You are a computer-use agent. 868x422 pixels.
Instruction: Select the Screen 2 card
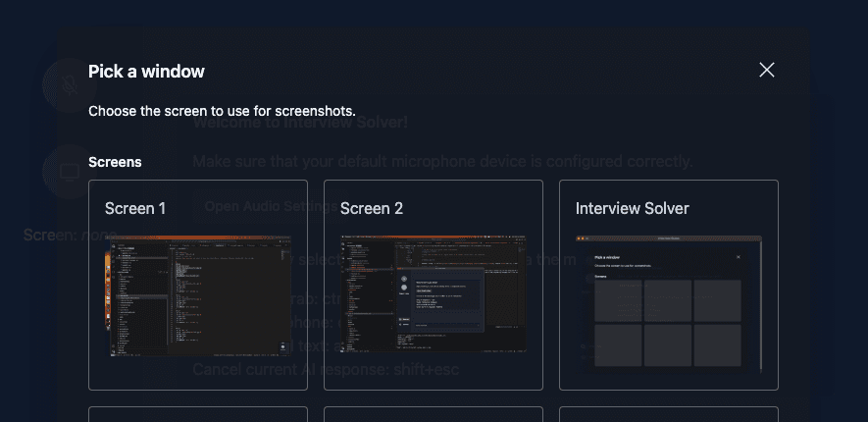[434, 285]
